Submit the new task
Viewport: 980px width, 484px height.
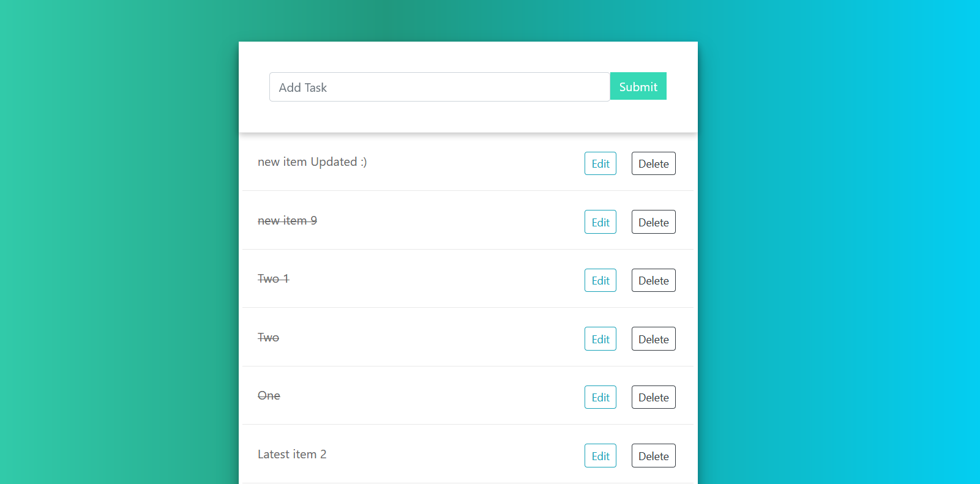click(x=638, y=86)
